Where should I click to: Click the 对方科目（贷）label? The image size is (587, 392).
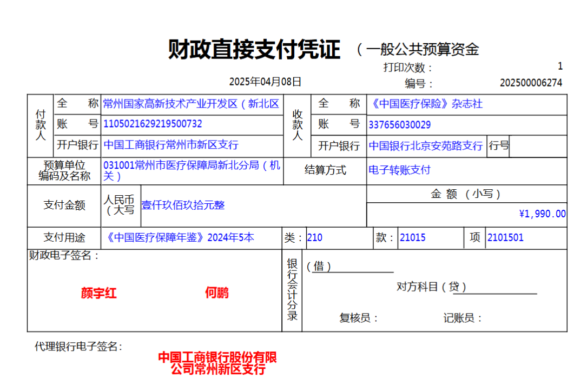431,287
